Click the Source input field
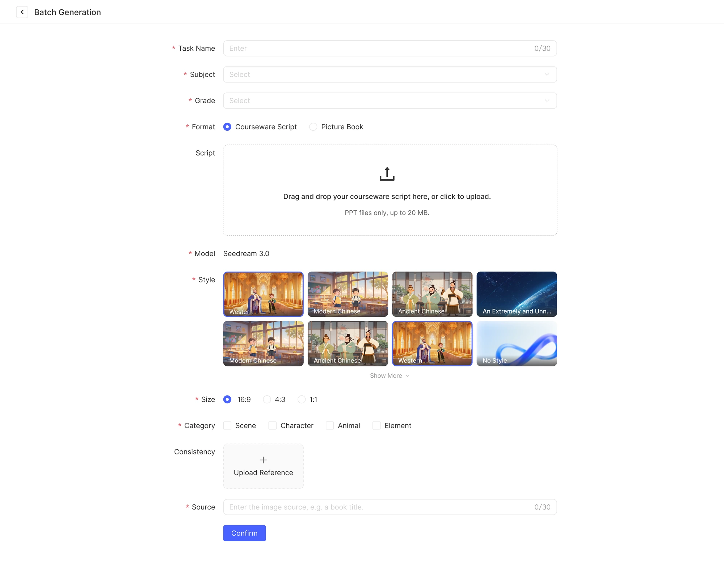Viewport: 724px width, 588px height. 390,507
